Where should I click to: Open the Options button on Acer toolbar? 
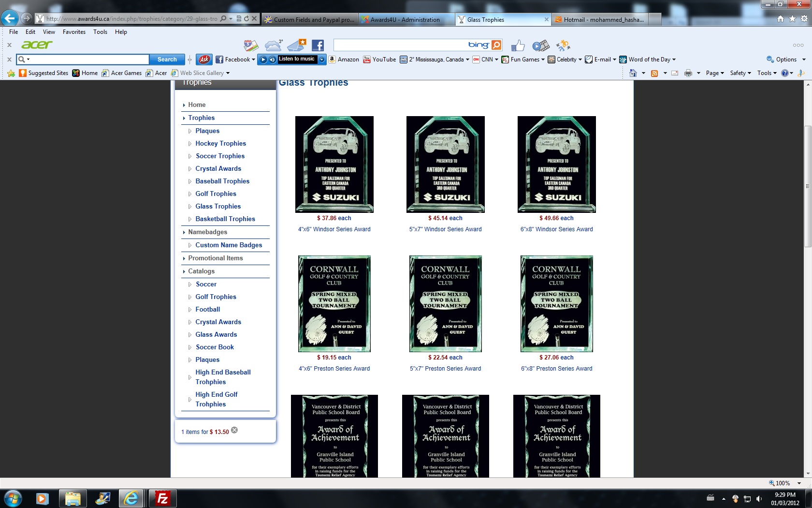click(x=786, y=60)
